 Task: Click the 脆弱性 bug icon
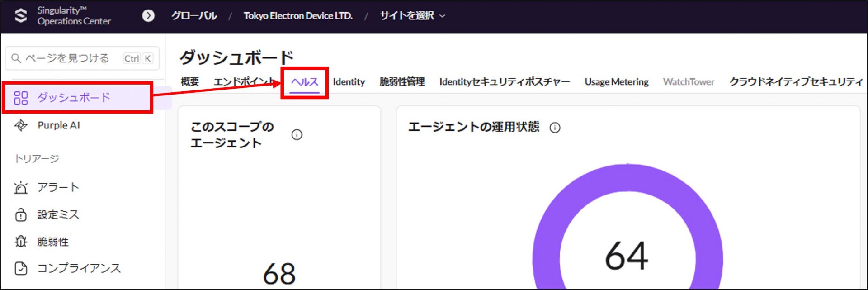click(21, 242)
